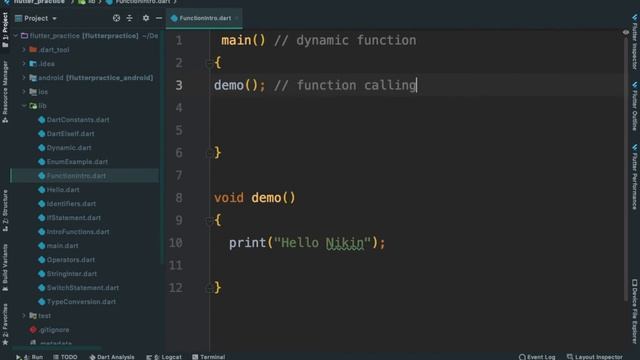The width and height of the screenshot is (640, 360).
Task: Open the Dart Analysis tool window
Action: tap(112, 357)
